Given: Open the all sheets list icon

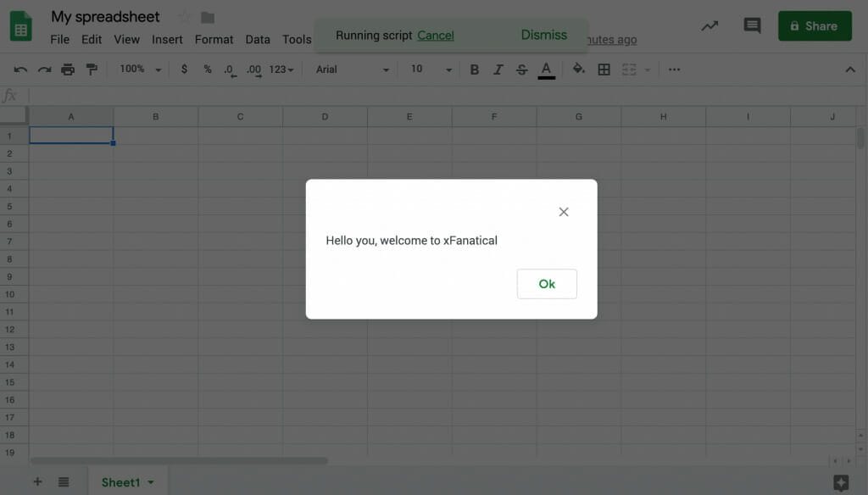Looking at the screenshot, I should (64, 481).
